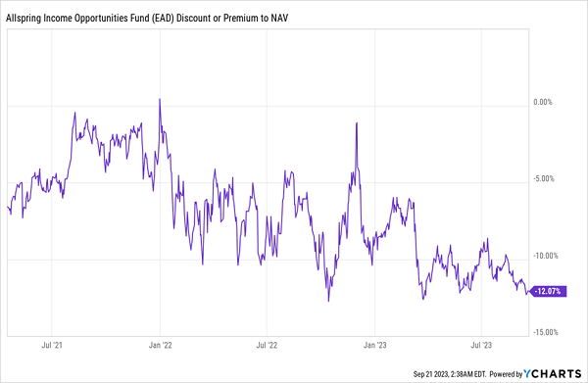The width and height of the screenshot is (588, 383).
Task: Click the -15.00% y-axis label
Action: 546,332
